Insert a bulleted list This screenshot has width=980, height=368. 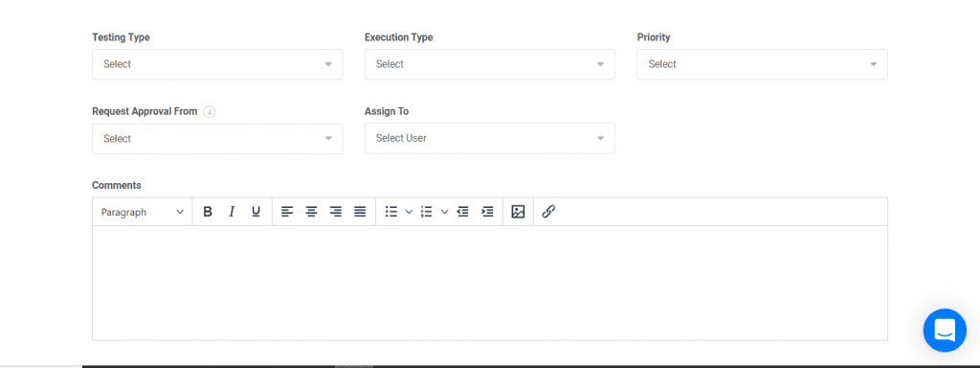[x=391, y=212]
